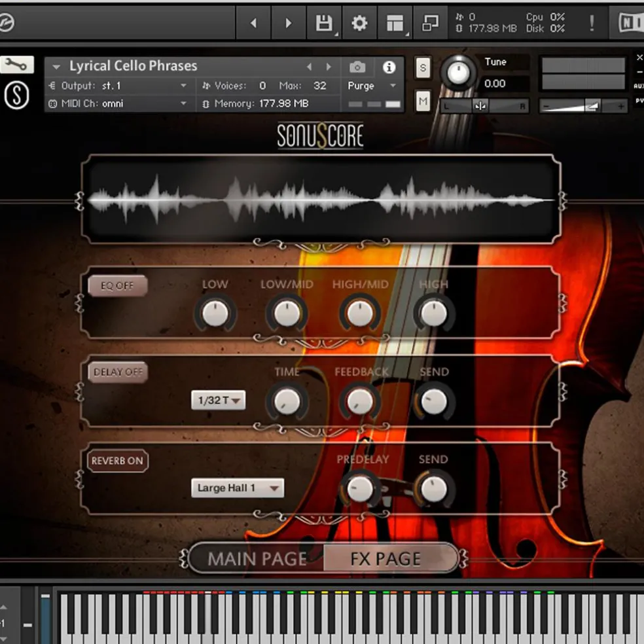The image size is (644, 644).
Task: Click the Max voices value 32
Action: click(320, 86)
